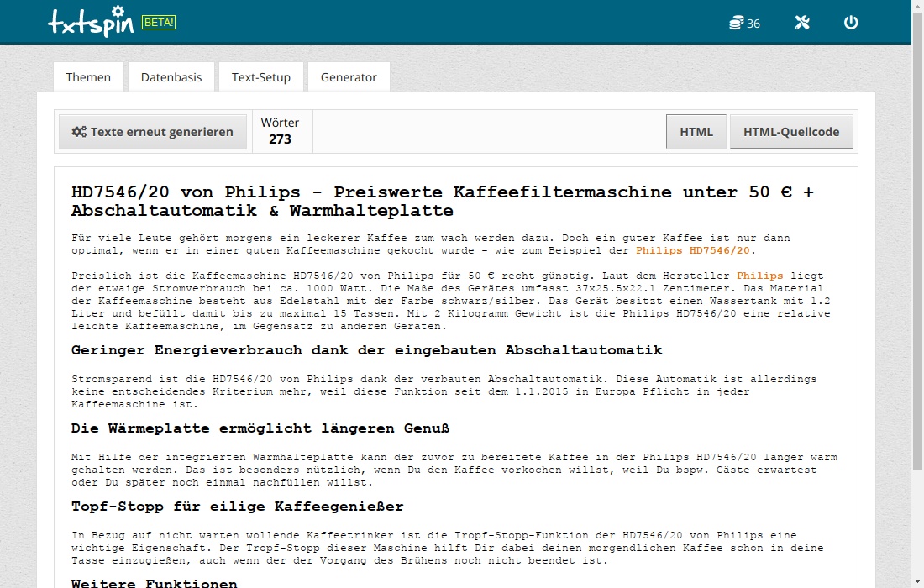Screen dimensions: 924x588
Task: Go to the Text-Setup tab
Action: 261,76
